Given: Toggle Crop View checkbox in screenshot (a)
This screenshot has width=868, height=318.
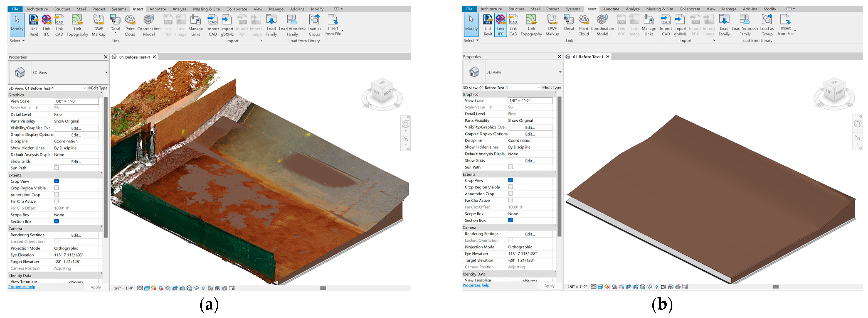Looking at the screenshot, I should pos(57,181).
